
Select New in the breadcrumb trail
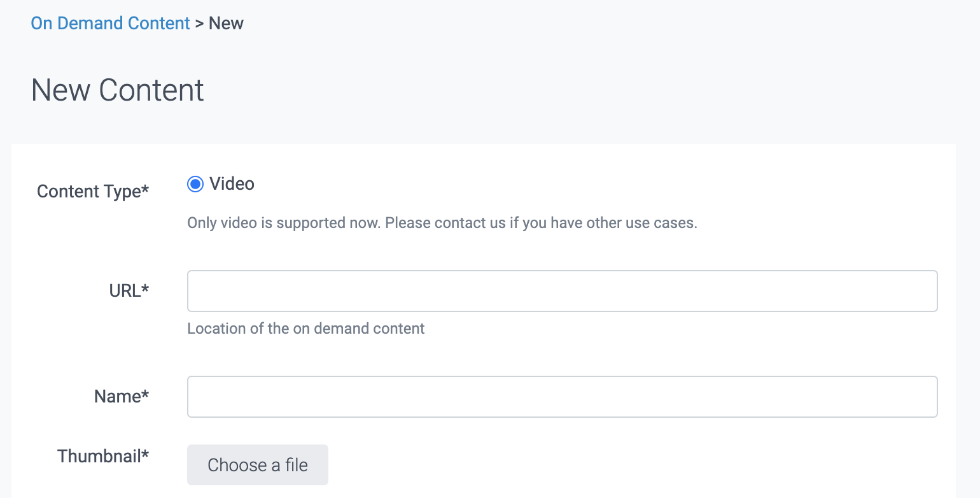pos(227,23)
